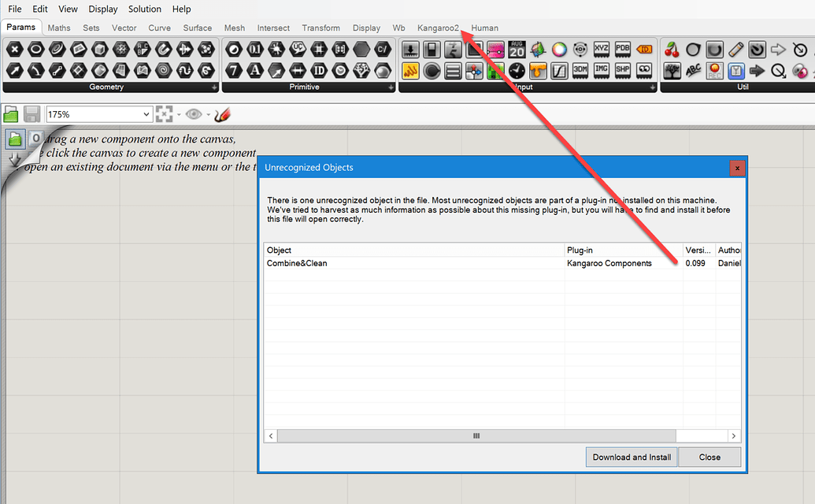
Task: Open the 175% zoom level dropdown
Action: point(146,114)
